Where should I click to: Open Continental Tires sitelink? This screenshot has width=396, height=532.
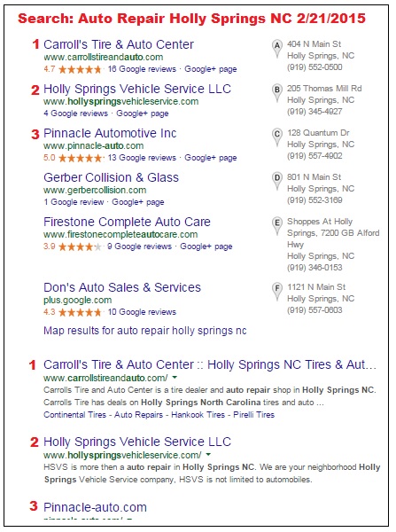tap(75, 415)
